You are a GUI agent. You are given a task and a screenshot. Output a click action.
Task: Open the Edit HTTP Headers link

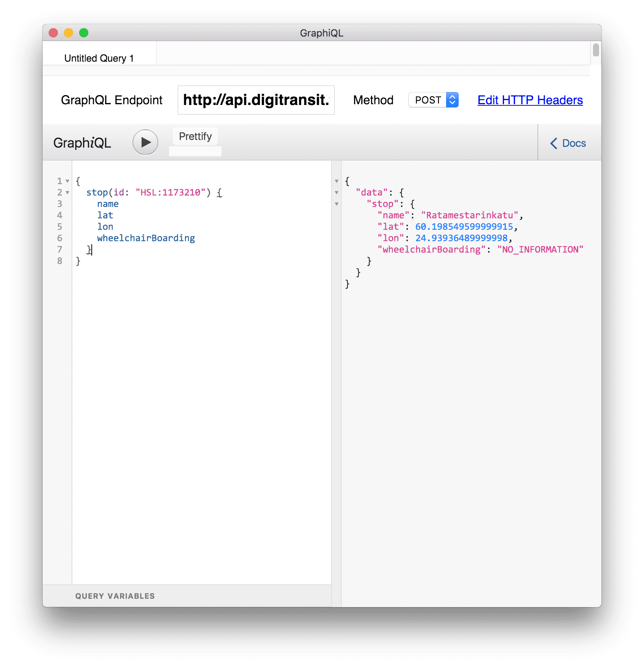tap(530, 100)
